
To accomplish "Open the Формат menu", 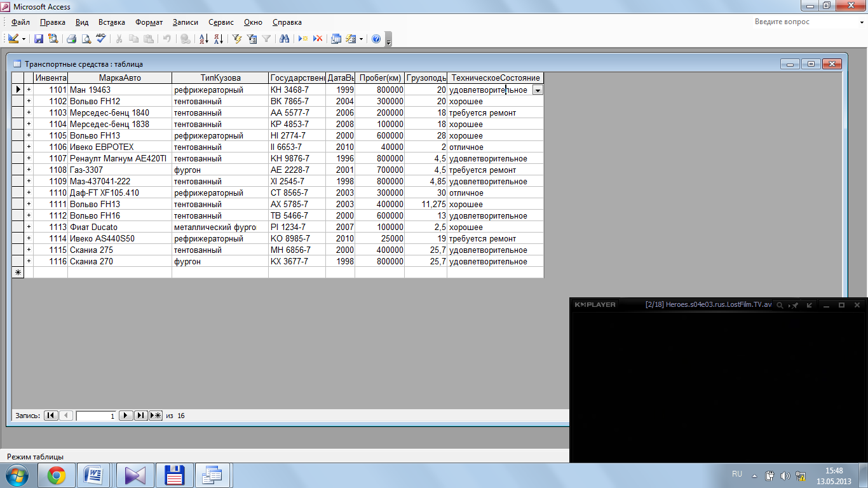I will tap(149, 22).
